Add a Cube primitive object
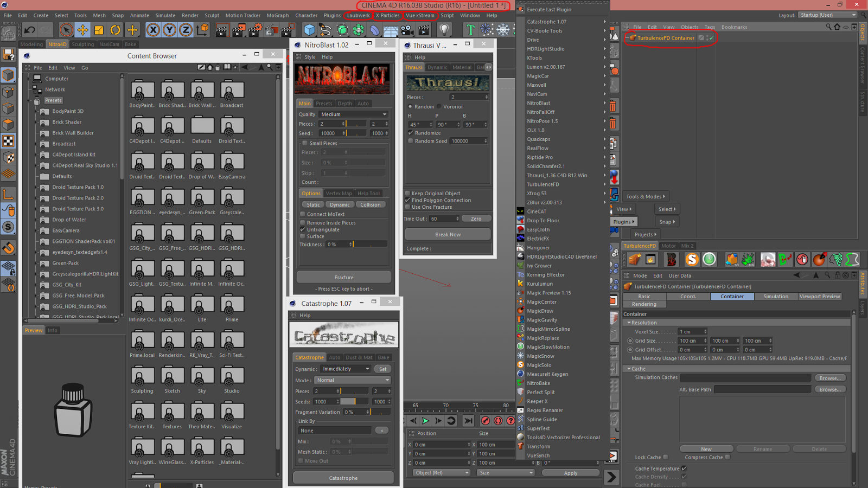 pos(309,30)
